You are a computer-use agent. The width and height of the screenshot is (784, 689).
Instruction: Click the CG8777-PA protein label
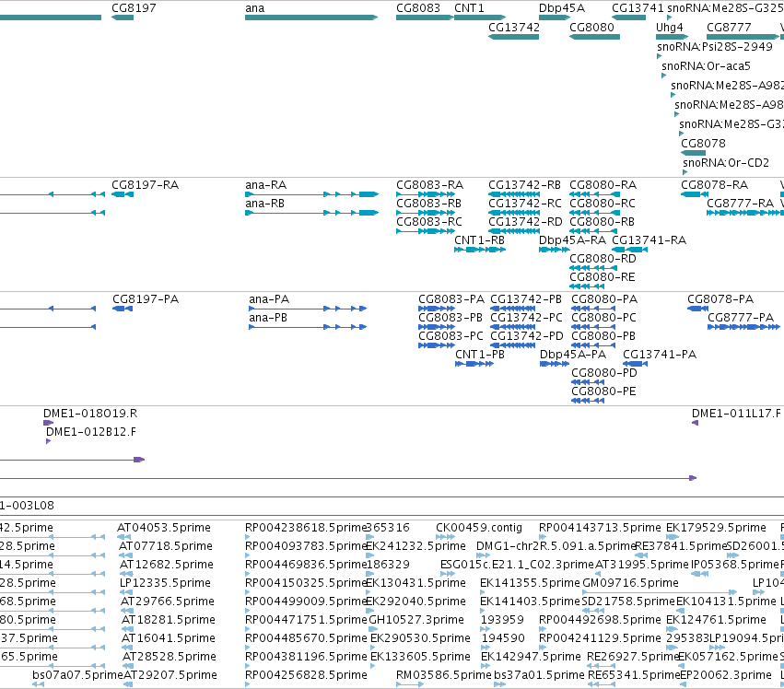coord(741,318)
